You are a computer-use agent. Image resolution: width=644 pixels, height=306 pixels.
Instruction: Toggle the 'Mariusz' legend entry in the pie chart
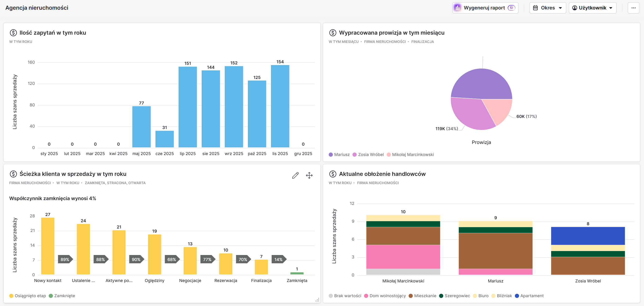(x=340, y=154)
